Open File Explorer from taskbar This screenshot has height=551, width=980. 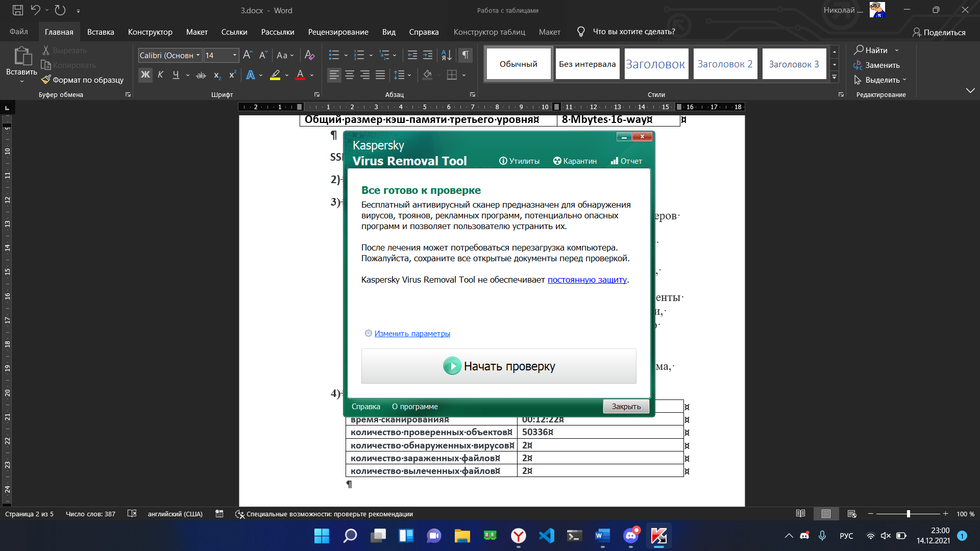462,536
